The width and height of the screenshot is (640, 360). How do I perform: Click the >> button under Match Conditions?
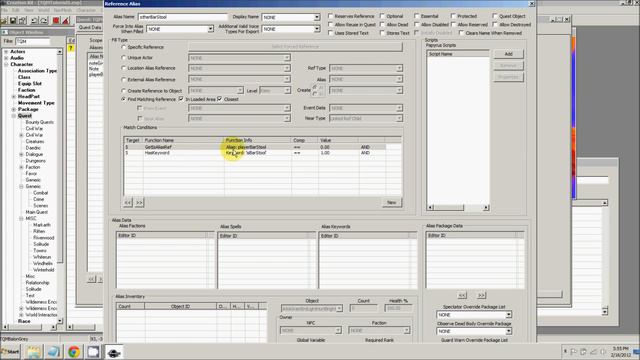click(139, 202)
